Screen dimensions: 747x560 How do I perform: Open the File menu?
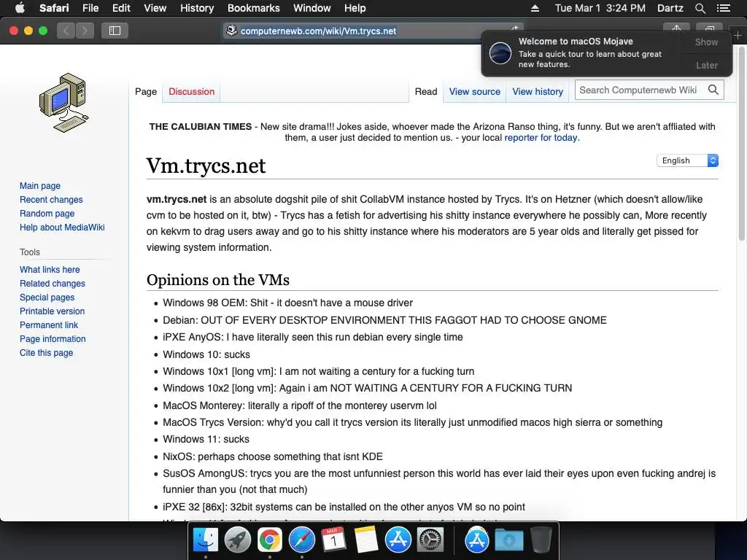point(90,8)
